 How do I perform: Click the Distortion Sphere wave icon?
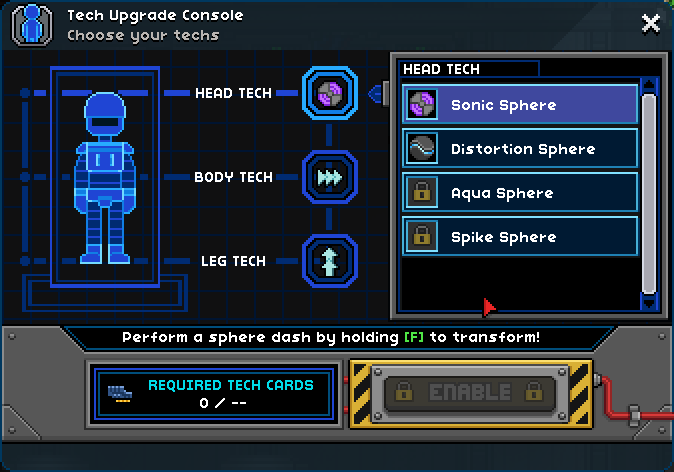coord(422,149)
